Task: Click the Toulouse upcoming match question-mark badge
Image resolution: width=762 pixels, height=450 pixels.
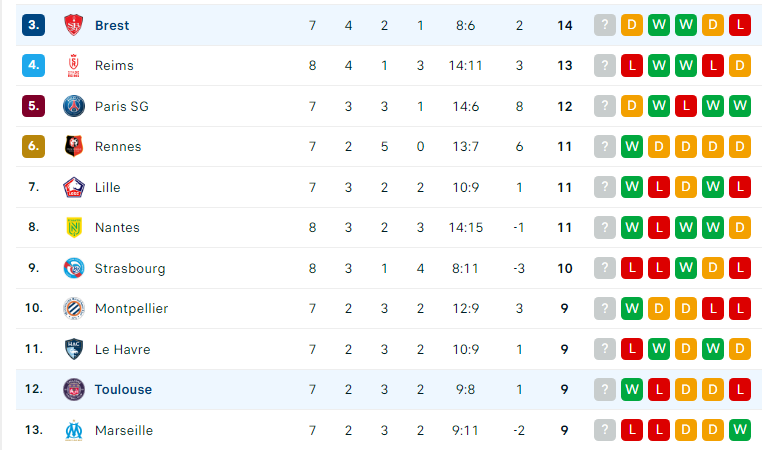Action: point(605,389)
